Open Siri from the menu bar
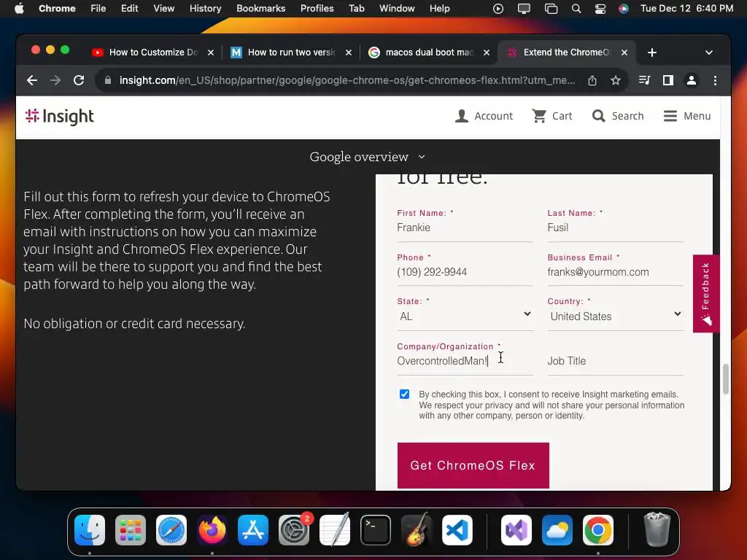Viewport: 747px width, 560px height. pos(624,9)
